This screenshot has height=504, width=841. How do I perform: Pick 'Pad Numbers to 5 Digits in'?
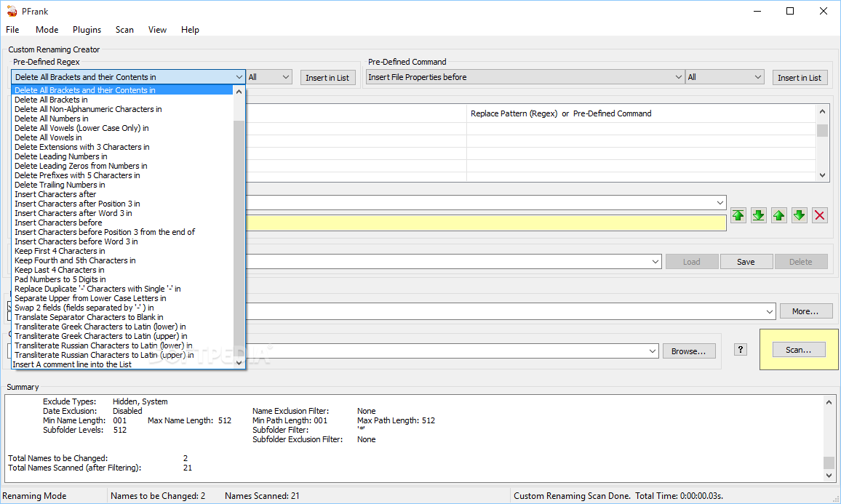[x=122, y=279]
